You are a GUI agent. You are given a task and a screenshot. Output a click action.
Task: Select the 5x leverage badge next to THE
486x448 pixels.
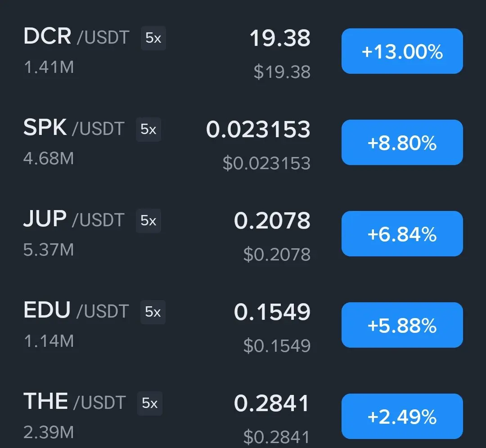tap(150, 403)
